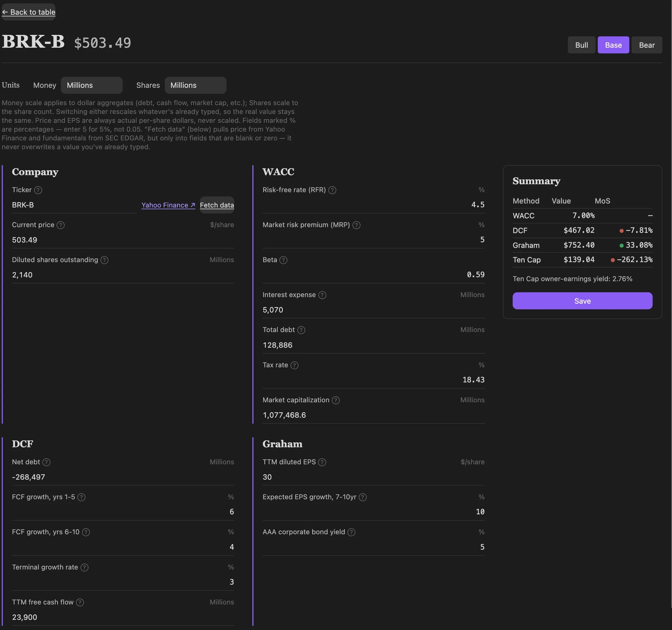Click help icon for Expected EPS growth
This screenshot has width=672, height=630.
[x=363, y=497]
